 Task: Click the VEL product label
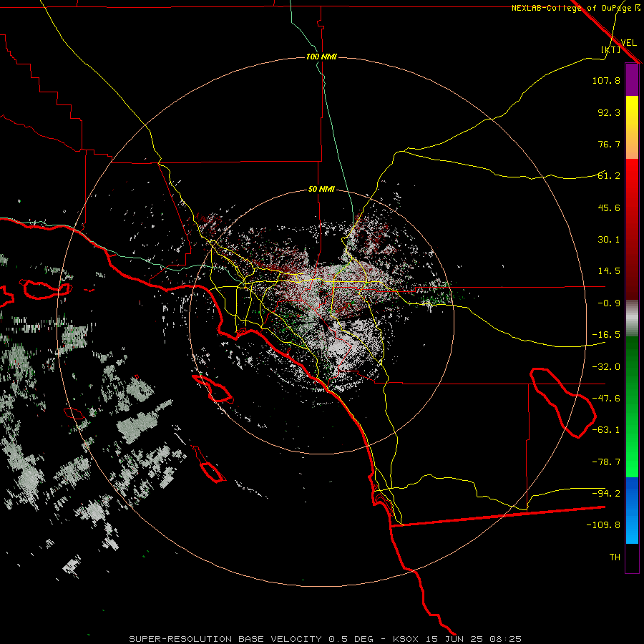628,43
